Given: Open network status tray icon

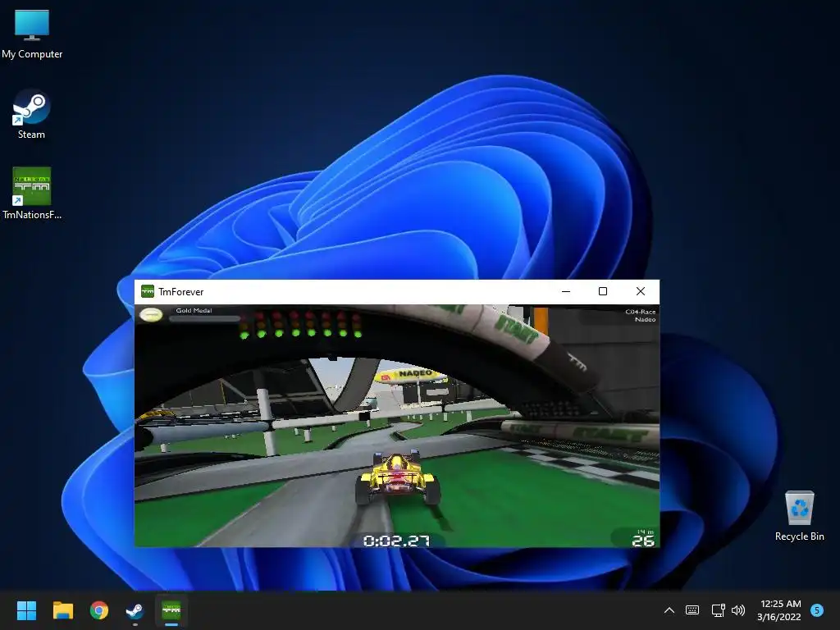Looking at the screenshot, I should [x=718, y=610].
